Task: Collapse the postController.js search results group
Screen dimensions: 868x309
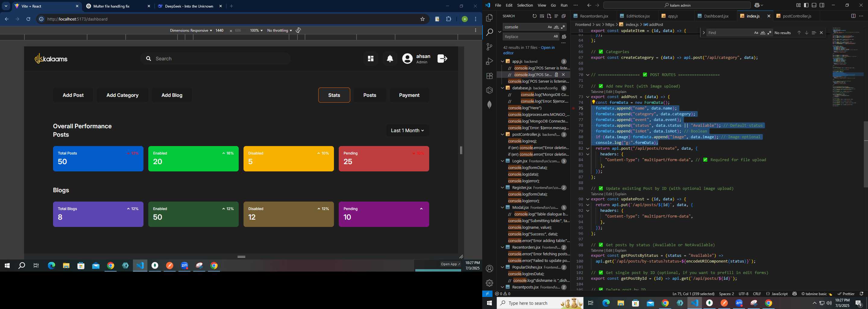Action: coord(502,135)
